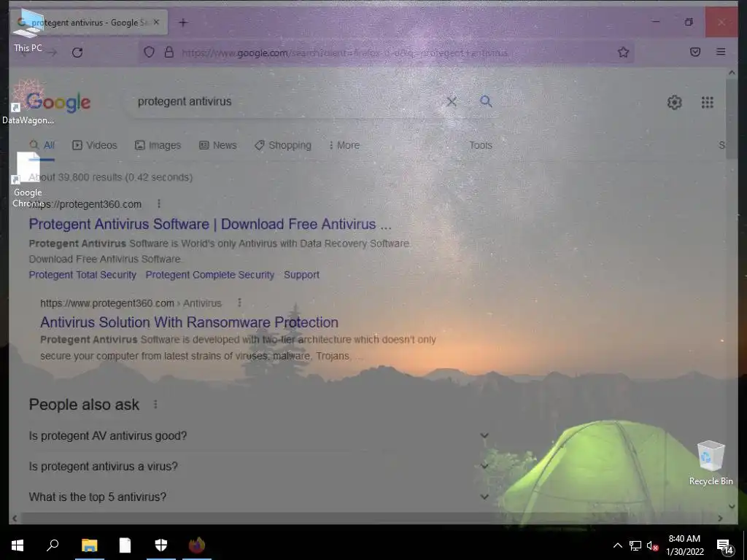Image resolution: width=747 pixels, height=560 pixels.
Task: Clear the Google search box
Action: click(451, 101)
